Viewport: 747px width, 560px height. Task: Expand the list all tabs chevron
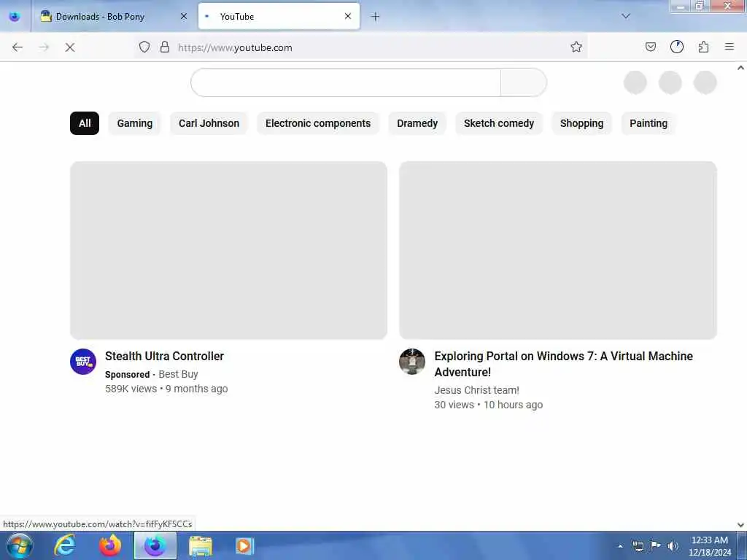click(626, 16)
